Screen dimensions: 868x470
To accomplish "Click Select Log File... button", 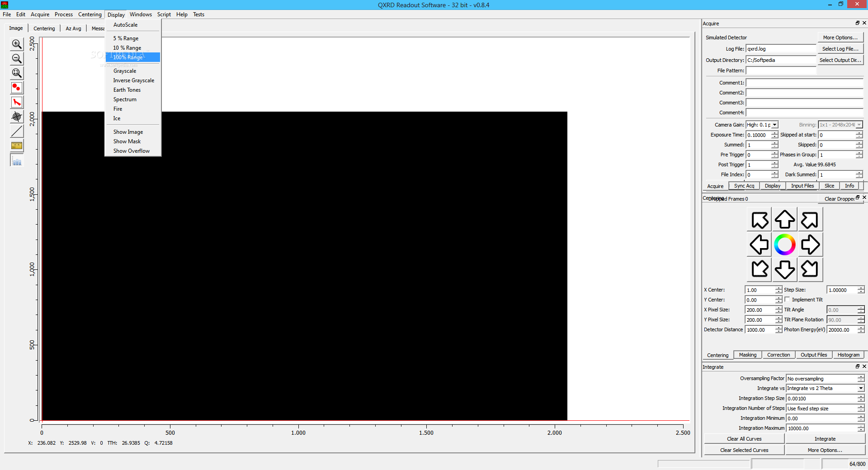I will pyautogui.click(x=840, y=49).
